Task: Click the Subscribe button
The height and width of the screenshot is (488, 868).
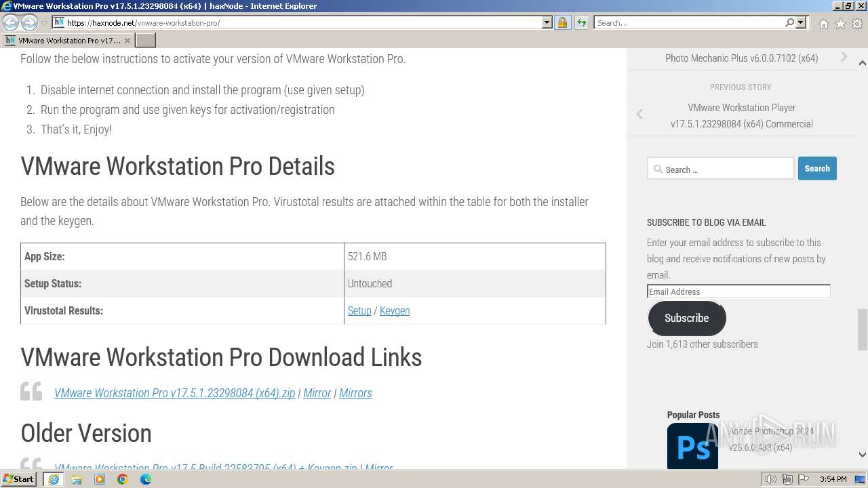Action: point(686,318)
